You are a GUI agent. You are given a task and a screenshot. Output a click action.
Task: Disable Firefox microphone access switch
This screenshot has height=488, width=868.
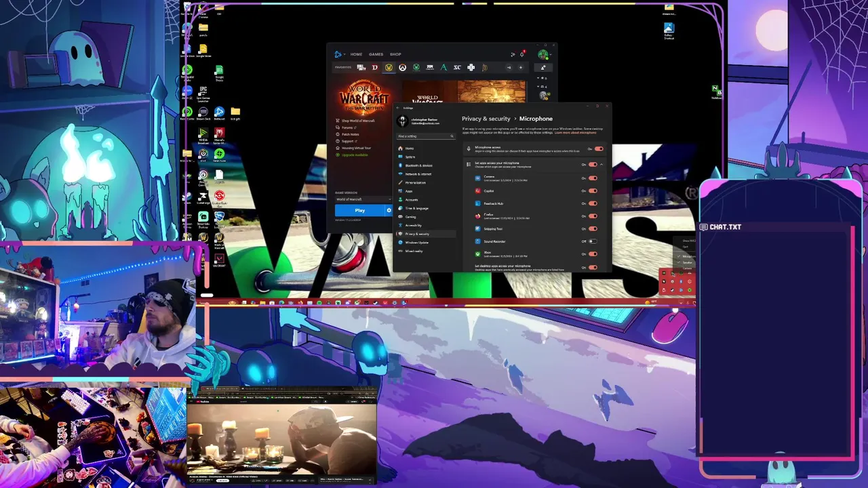[593, 216]
